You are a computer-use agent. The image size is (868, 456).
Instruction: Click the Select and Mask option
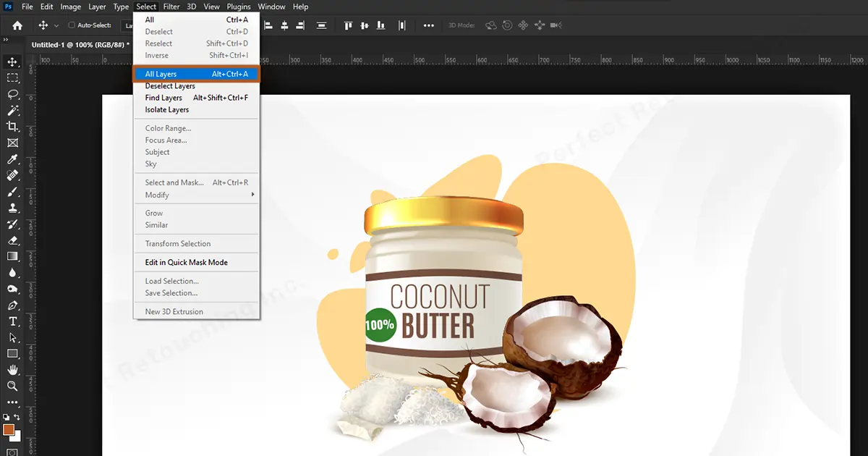(x=173, y=182)
